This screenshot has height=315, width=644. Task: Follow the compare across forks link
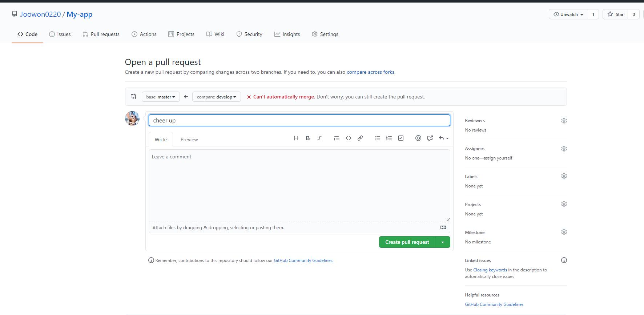coord(371,72)
